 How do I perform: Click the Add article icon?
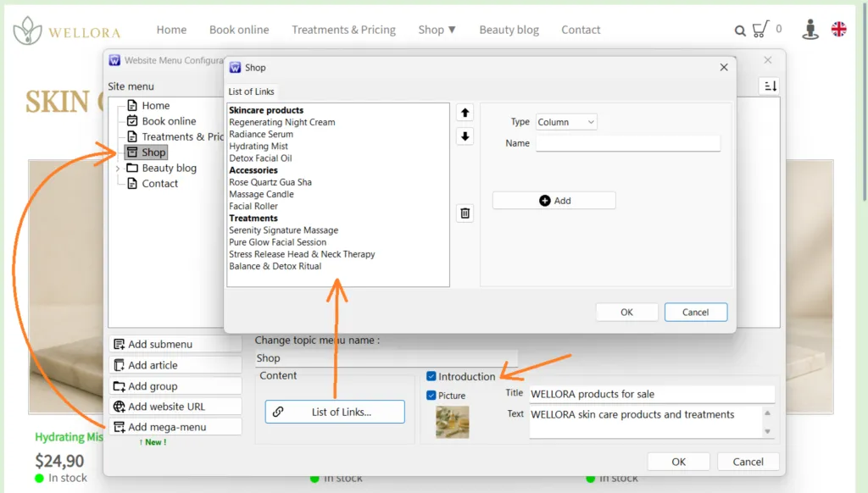[118, 365]
